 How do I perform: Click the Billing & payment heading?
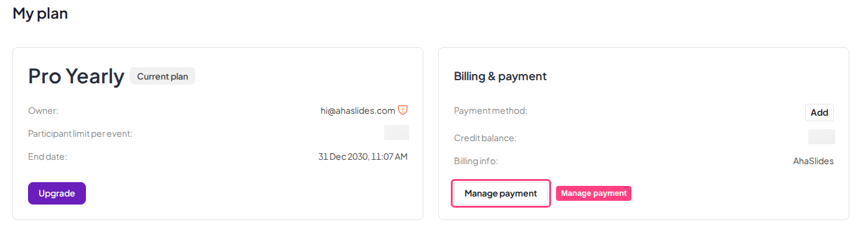[x=500, y=76]
